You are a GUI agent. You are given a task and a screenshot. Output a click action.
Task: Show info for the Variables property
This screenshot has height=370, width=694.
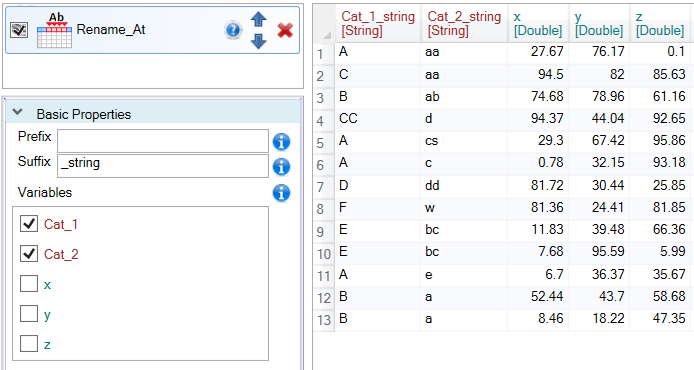click(x=281, y=193)
